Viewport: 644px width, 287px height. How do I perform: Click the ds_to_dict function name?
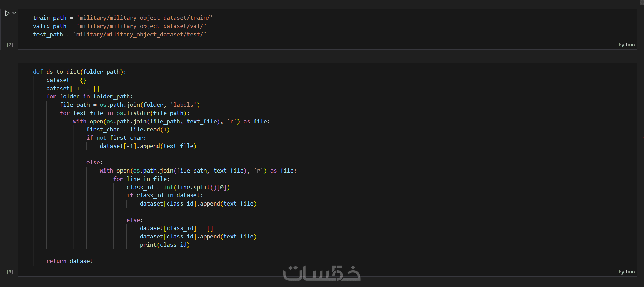[63, 72]
